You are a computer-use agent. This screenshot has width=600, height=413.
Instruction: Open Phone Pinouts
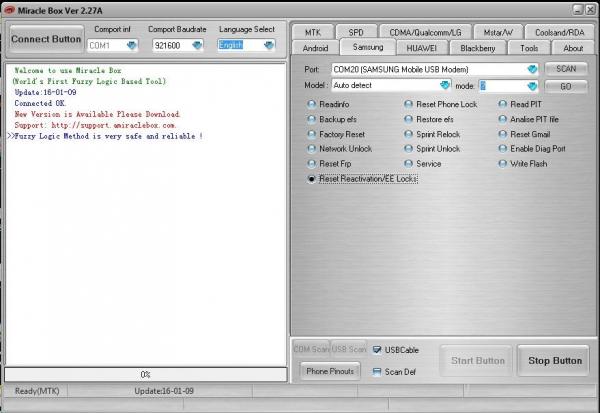pyautogui.click(x=330, y=371)
